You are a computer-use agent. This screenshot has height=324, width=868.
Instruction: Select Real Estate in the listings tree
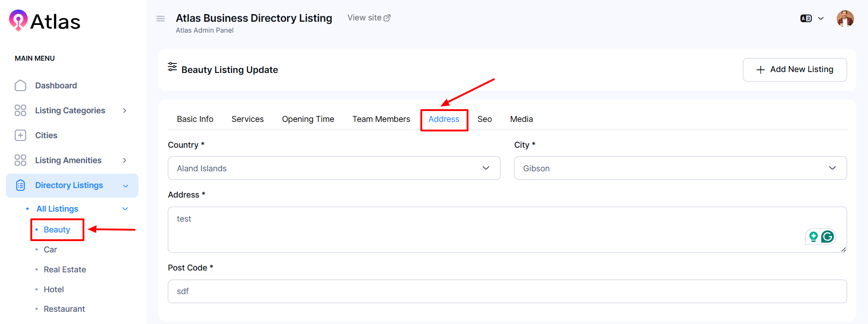(x=65, y=270)
